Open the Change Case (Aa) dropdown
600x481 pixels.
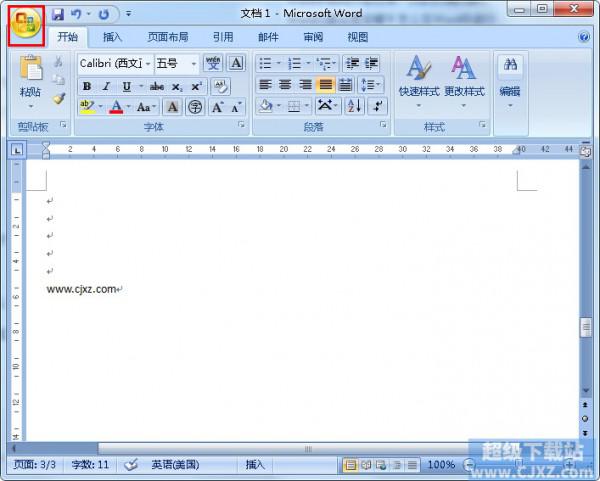(147, 107)
